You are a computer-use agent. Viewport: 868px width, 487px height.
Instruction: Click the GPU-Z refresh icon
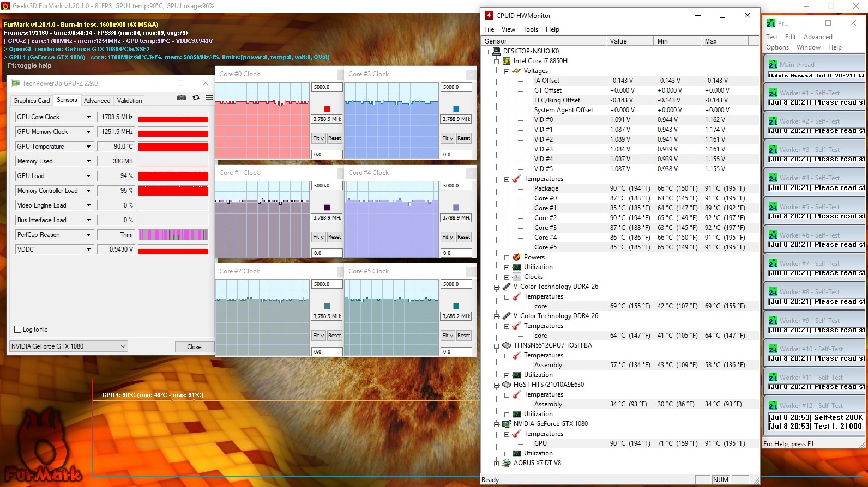pyautogui.click(x=196, y=98)
